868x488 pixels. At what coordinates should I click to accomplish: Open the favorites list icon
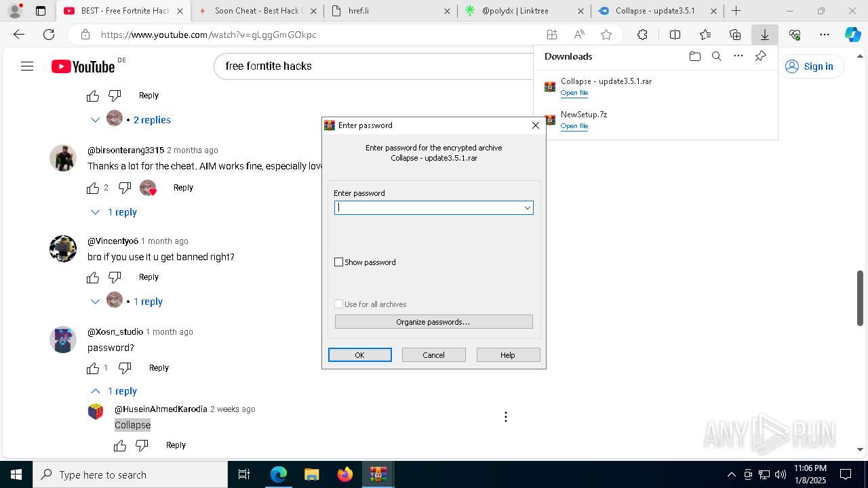point(705,35)
